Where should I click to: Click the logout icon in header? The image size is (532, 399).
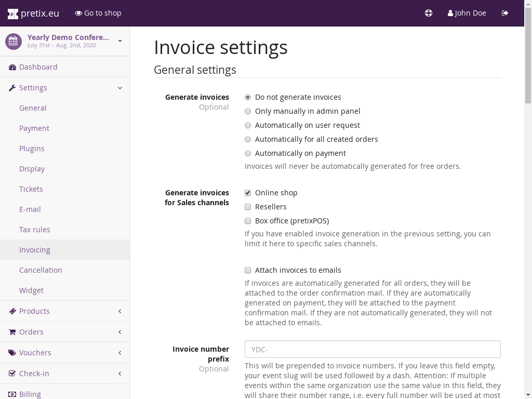click(x=505, y=13)
